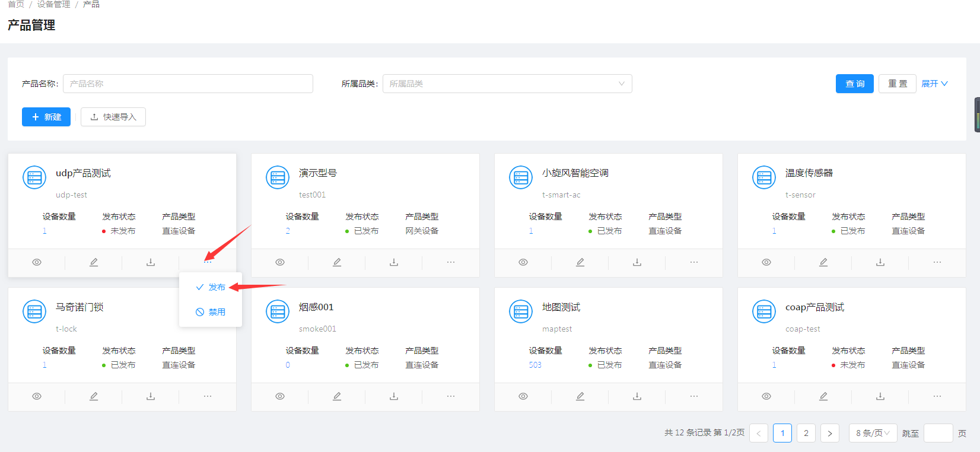Click view eye icon on udp产品测试 card

click(37, 262)
